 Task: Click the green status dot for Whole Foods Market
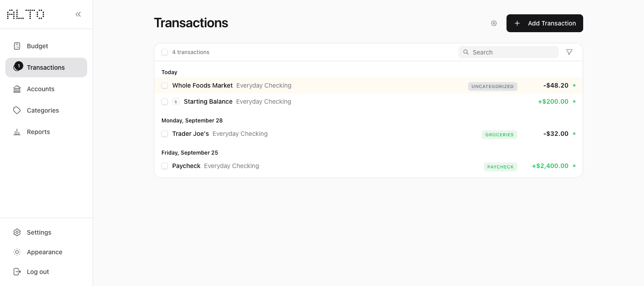tap(574, 85)
